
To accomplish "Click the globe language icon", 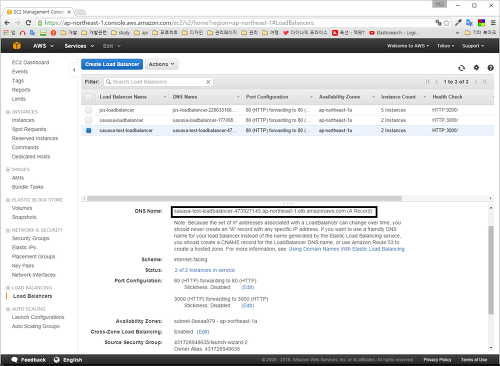I will click(x=57, y=360).
